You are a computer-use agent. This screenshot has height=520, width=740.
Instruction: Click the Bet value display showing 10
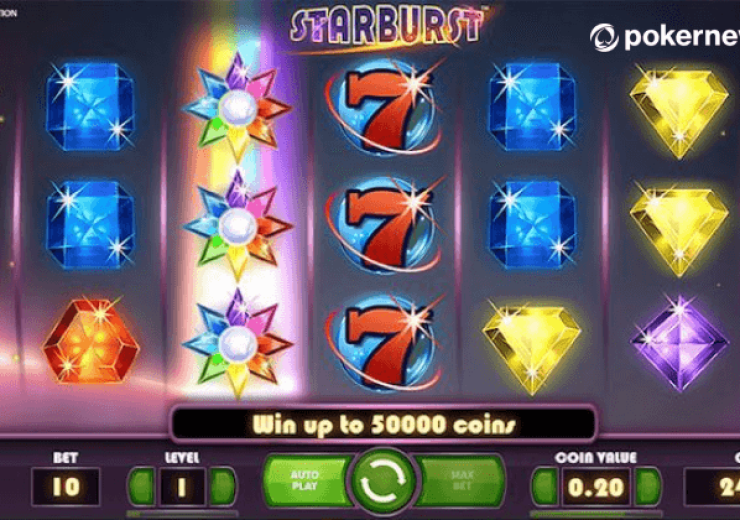coord(66,486)
